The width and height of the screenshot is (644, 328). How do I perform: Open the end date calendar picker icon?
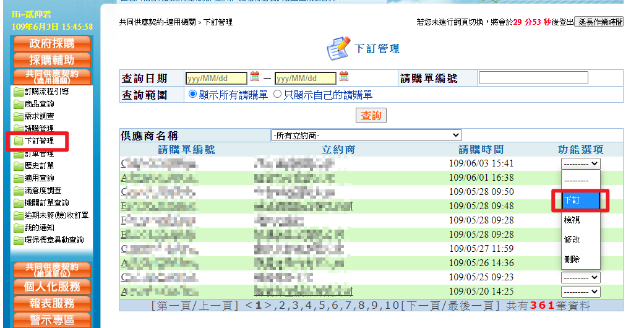tap(344, 76)
